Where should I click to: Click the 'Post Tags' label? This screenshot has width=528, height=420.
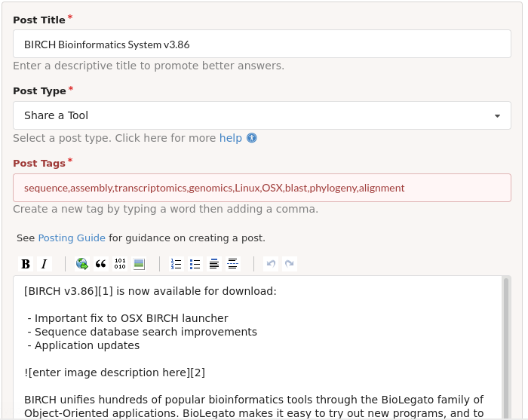39,163
